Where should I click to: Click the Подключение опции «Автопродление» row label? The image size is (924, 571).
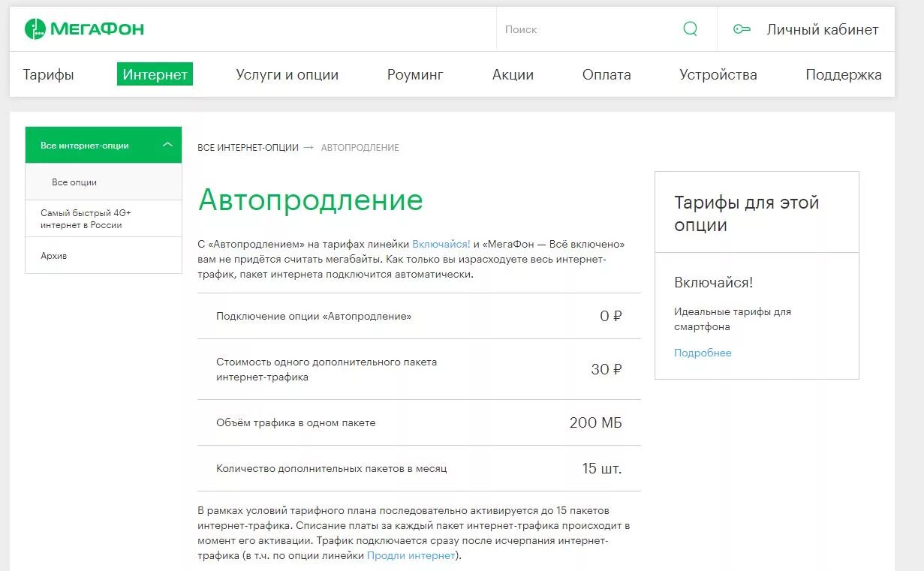coord(314,316)
